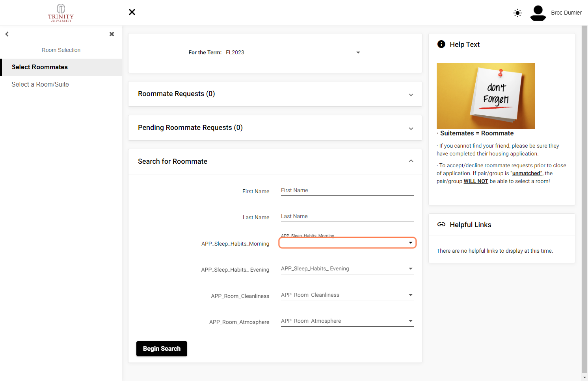The width and height of the screenshot is (588, 381).
Task: Open the APP_Room_Cleanliness dropdown
Action: point(347,295)
